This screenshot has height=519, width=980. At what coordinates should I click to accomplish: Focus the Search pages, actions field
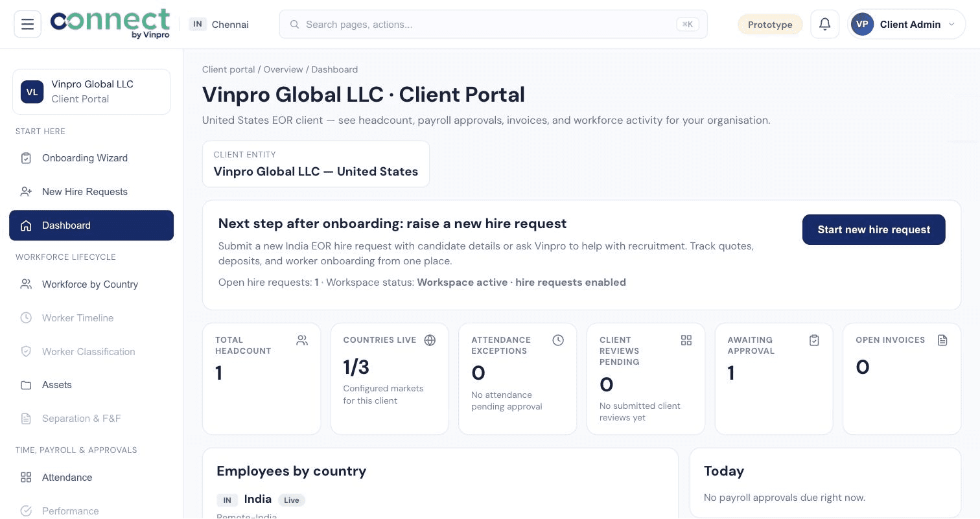click(493, 24)
